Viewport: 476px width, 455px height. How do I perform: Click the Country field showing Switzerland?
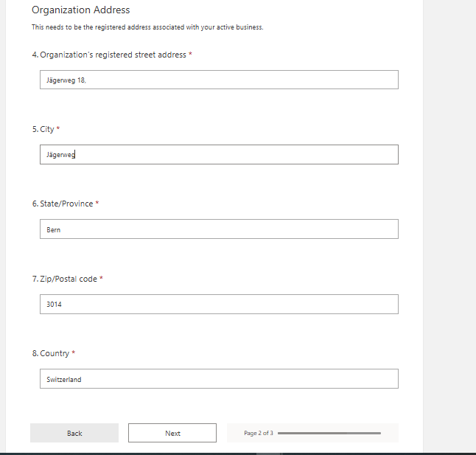(219, 379)
